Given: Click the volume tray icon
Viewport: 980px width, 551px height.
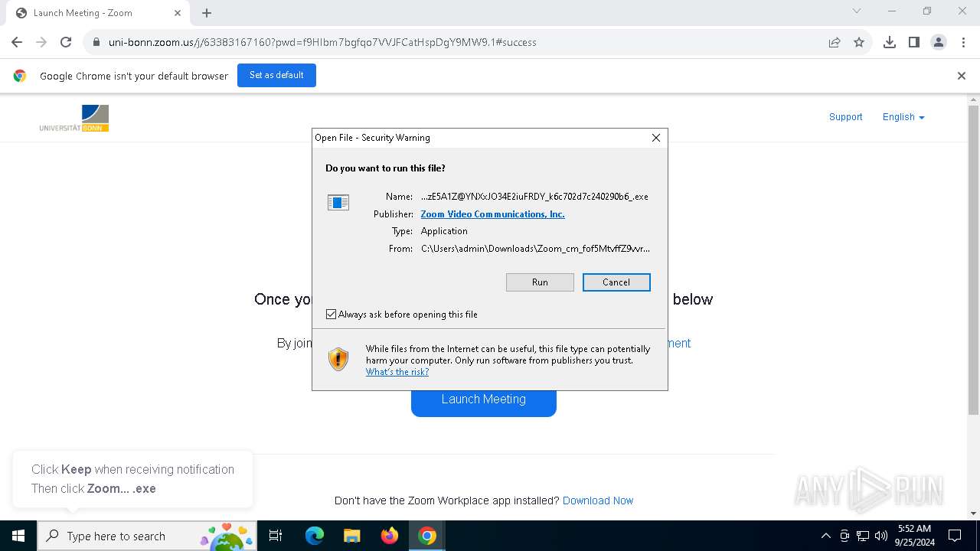Looking at the screenshot, I should [x=881, y=536].
